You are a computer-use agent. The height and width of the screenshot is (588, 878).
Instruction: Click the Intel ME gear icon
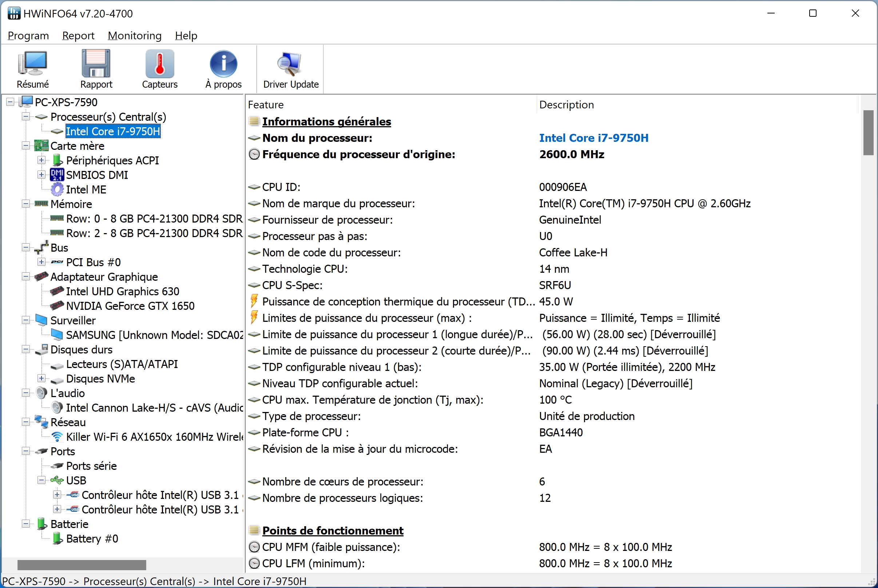pyautogui.click(x=57, y=189)
